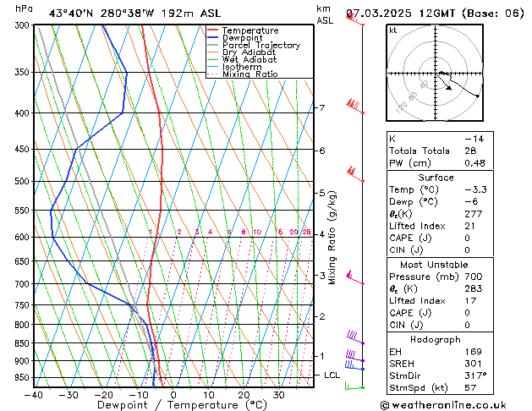Click the red wind barb at 400 hPa

(x=355, y=107)
